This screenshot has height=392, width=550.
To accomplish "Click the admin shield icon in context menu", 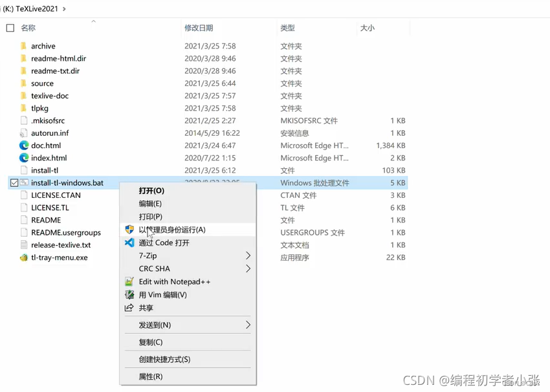I will click(x=129, y=230).
